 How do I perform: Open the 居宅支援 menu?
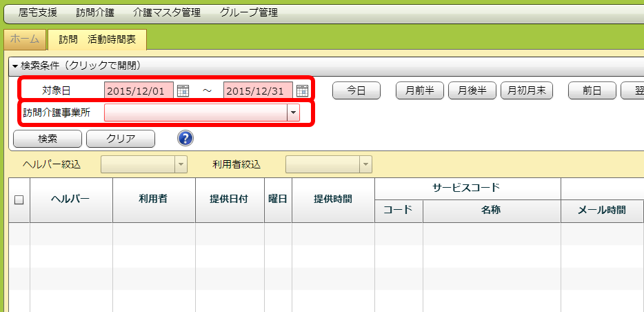38,12
